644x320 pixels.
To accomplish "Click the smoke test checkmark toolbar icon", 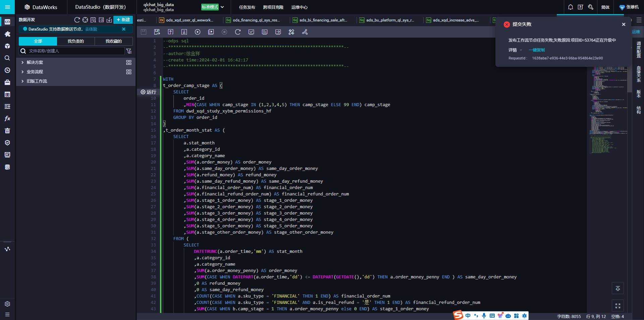I will pos(251,32).
